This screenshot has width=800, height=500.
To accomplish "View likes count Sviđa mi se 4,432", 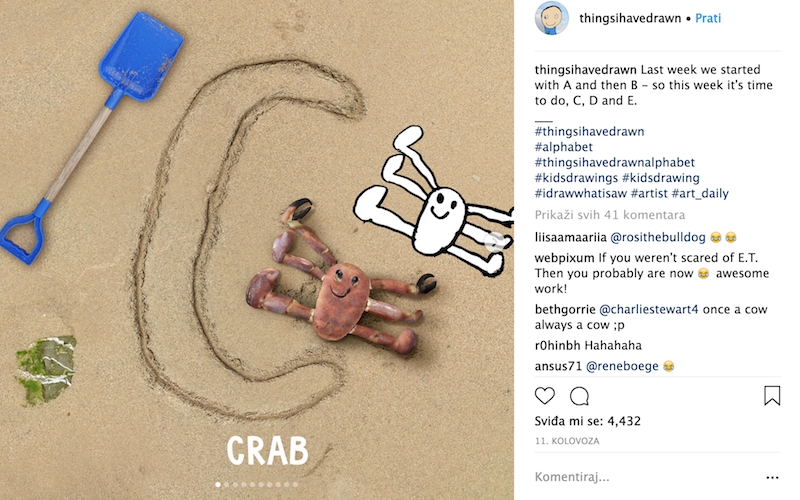I will [x=588, y=421].
